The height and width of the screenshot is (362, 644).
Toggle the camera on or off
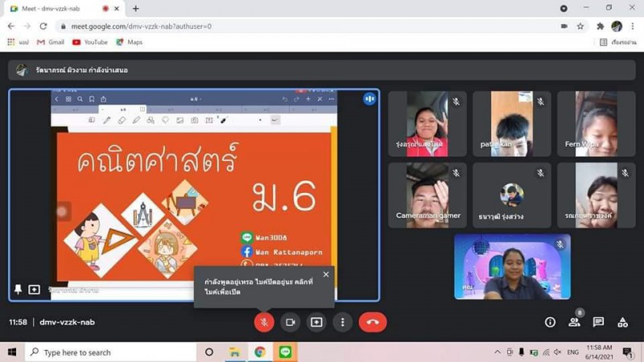click(290, 322)
